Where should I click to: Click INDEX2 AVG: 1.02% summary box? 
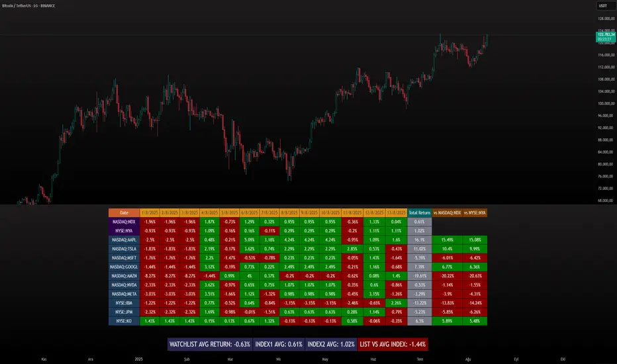(331, 344)
